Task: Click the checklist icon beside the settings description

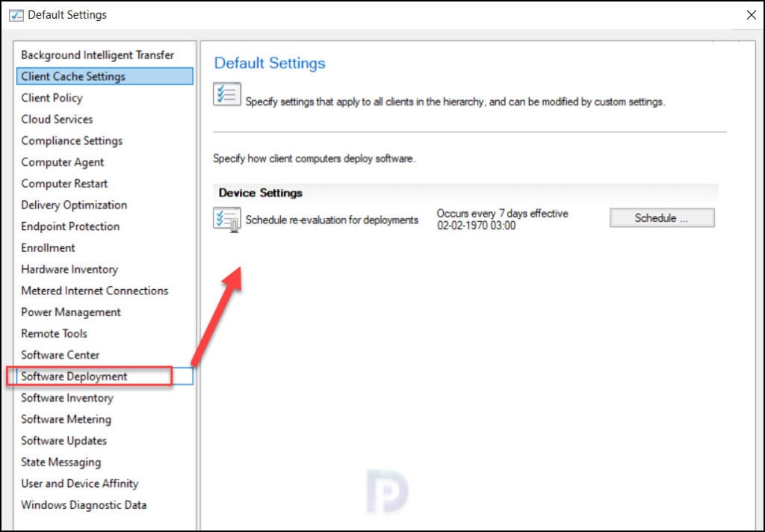Action: tap(227, 94)
